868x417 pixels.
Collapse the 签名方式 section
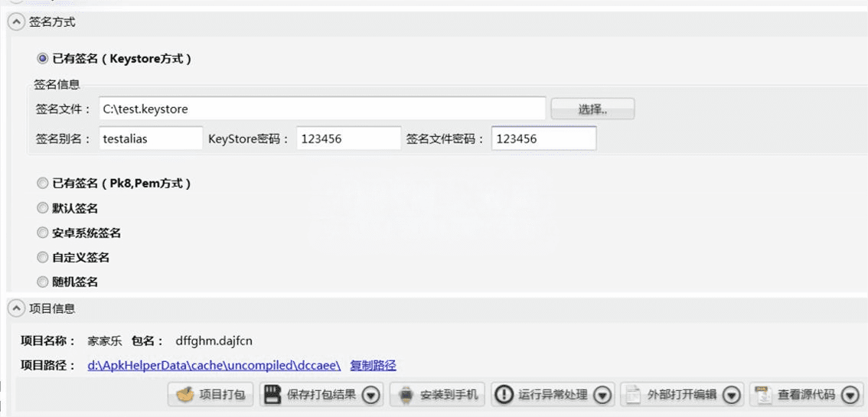tap(15, 22)
